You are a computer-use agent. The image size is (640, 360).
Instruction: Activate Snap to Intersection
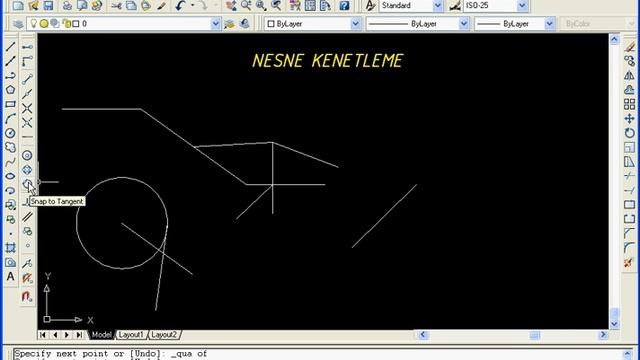click(x=27, y=108)
